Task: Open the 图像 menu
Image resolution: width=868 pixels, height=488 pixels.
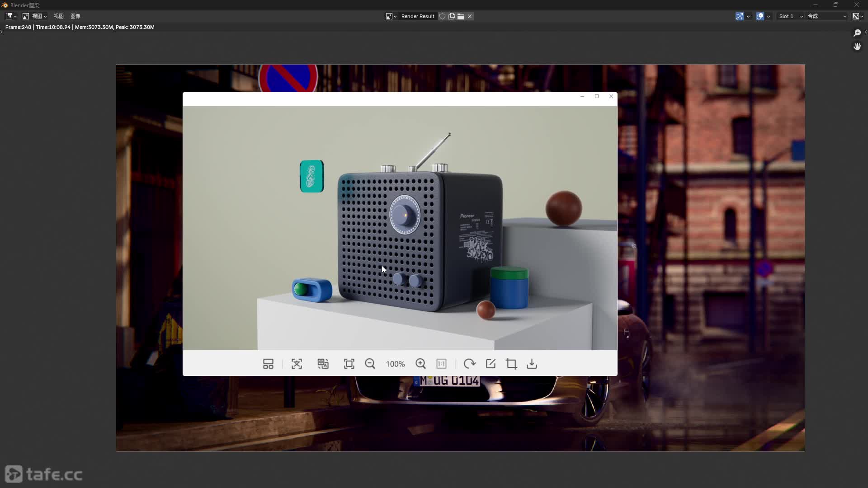Action: (75, 16)
